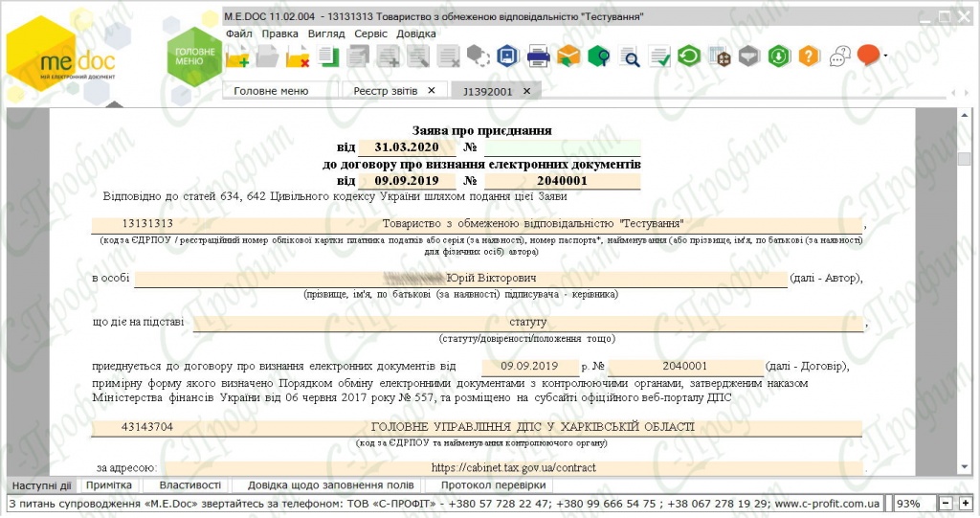Open the Вигляд menu
This screenshot has width=980, height=518.
pyautogui.click(x=325, y=34)
